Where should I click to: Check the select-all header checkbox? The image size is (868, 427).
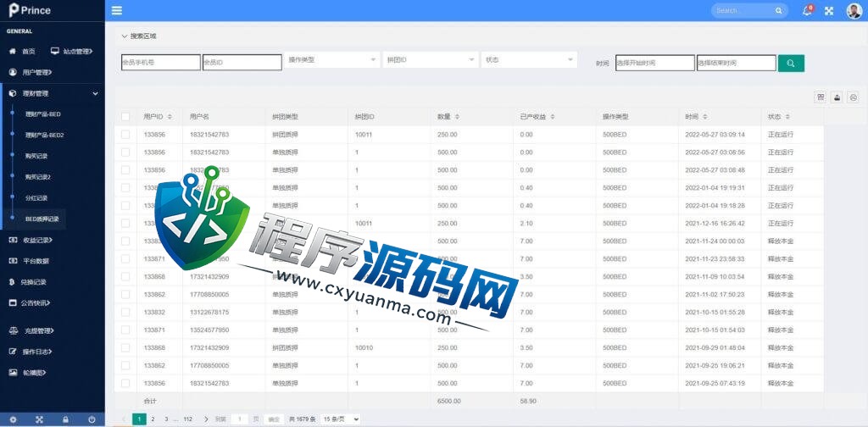click(x=125, y=117)
